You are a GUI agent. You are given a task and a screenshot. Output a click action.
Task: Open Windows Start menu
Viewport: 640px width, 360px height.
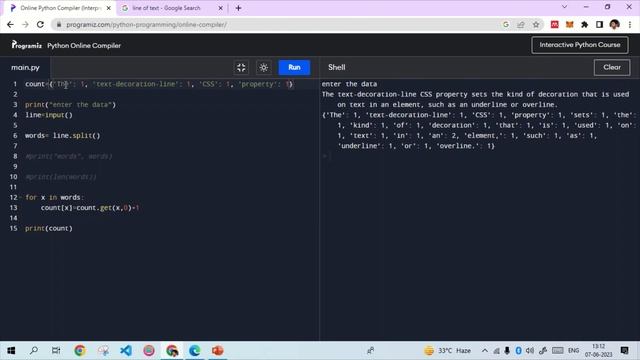click(x=11, y=350)
